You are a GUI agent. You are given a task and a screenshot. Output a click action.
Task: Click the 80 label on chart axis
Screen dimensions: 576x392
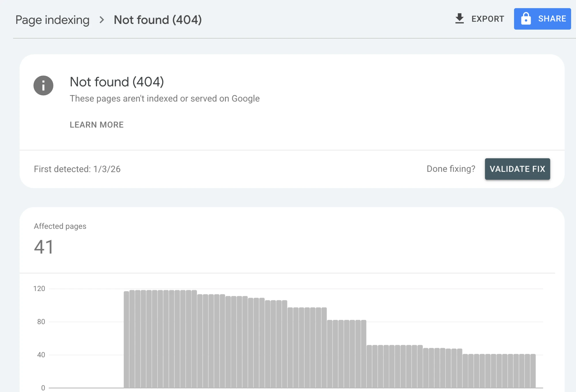coord(41,322)
